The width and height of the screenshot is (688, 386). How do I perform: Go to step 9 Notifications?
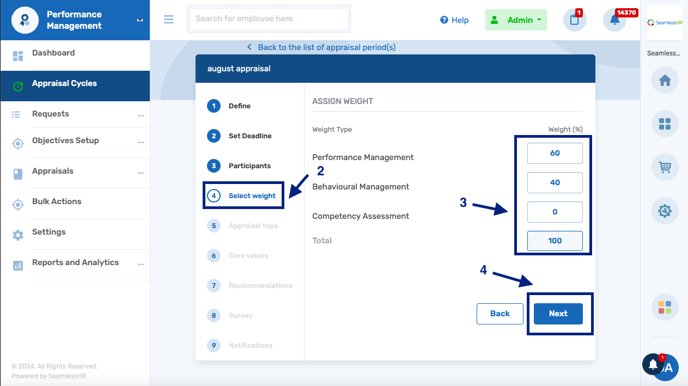[240, 345]
